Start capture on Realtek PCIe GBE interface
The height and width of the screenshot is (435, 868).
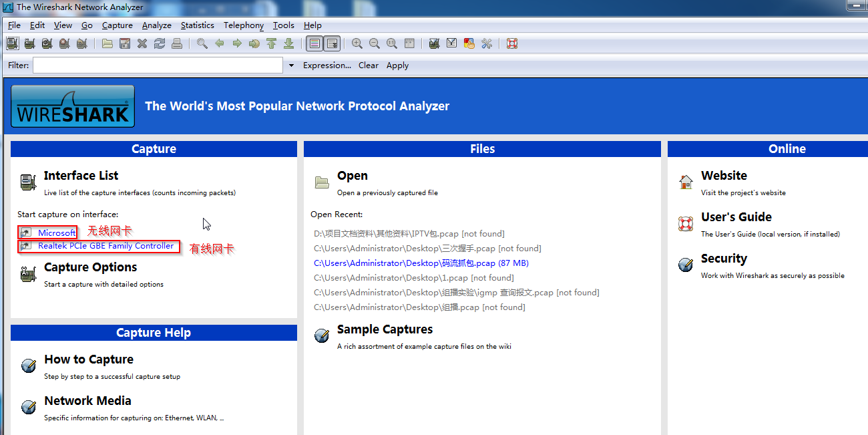tap(105, 246)
